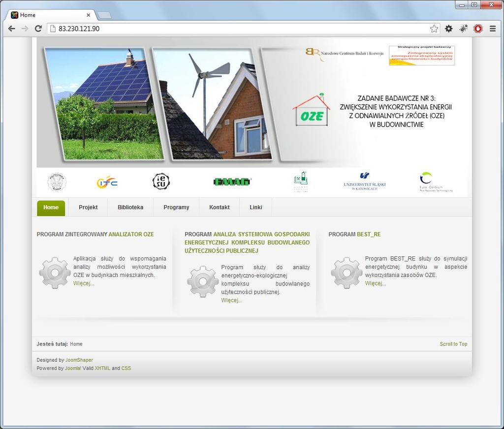Open the Projekt menu item
Screen dimensions: 504x429
point(88,208)
